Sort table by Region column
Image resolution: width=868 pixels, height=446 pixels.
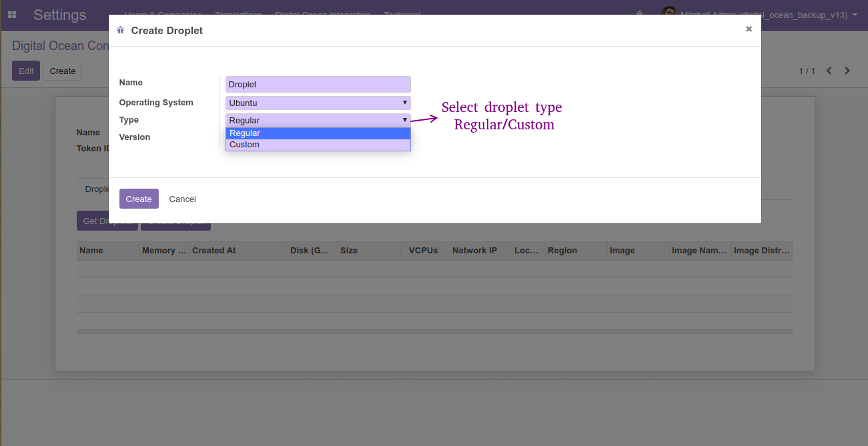576,251
